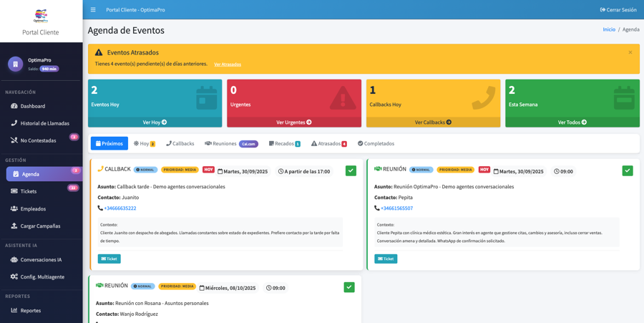Expand Ver Urgentes on red card
The image size is (644, 323).
pos(294,122)
